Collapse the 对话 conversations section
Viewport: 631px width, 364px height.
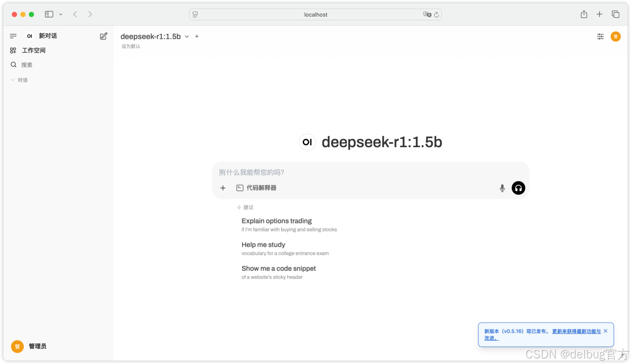coord(19,80)
